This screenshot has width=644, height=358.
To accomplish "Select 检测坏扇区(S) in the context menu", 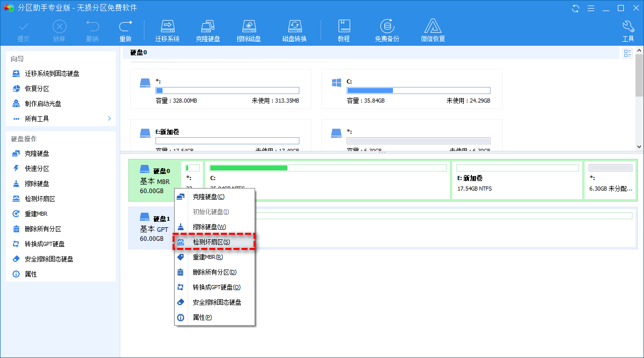I will pos(214,242).
